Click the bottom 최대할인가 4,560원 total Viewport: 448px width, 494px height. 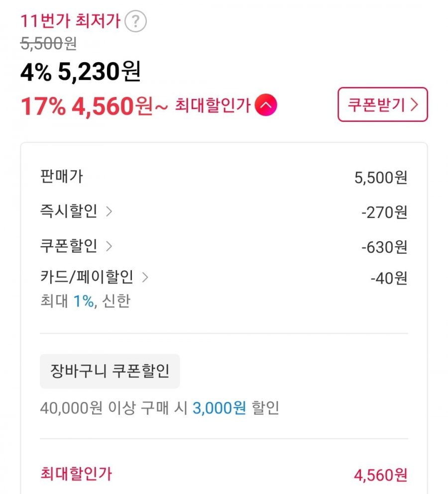pos(380,475)
